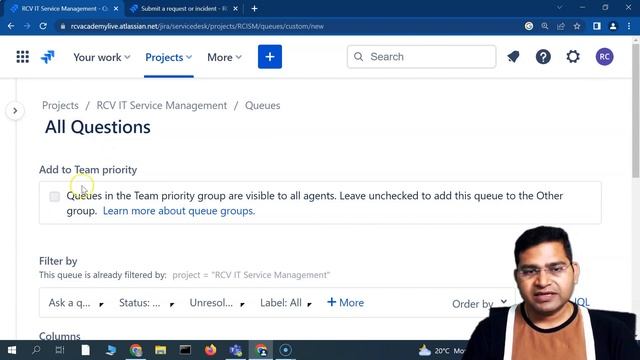Go forward in browser history
Image resolution: width=640 pixels, height=360 pixels.
pos(27,26)
